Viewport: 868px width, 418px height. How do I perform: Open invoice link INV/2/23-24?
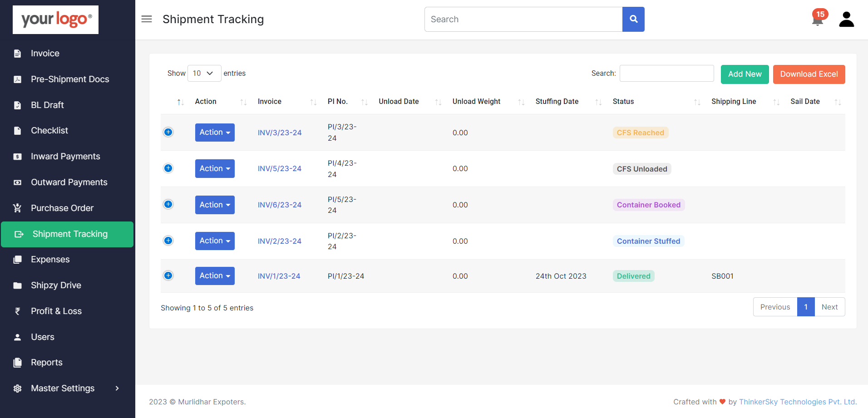279,241
